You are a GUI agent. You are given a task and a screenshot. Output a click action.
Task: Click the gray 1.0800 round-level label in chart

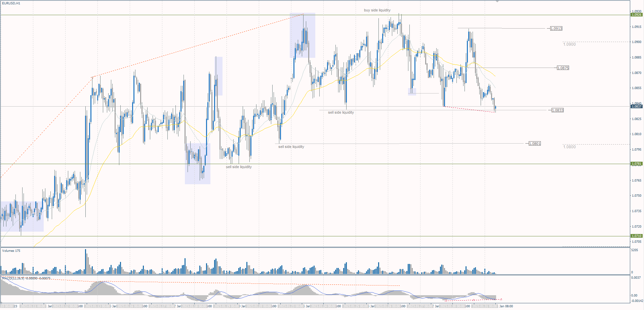569,147
